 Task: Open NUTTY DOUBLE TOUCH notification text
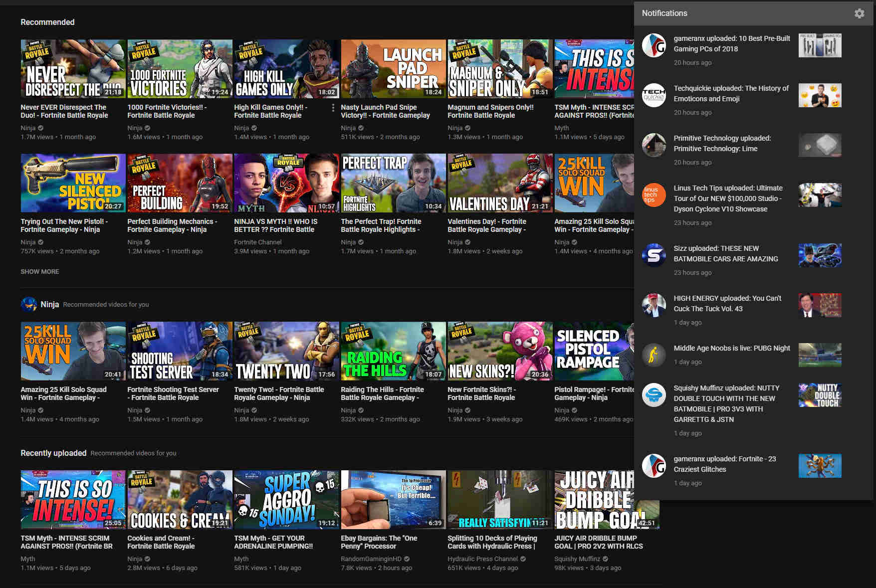pos(726,403)
